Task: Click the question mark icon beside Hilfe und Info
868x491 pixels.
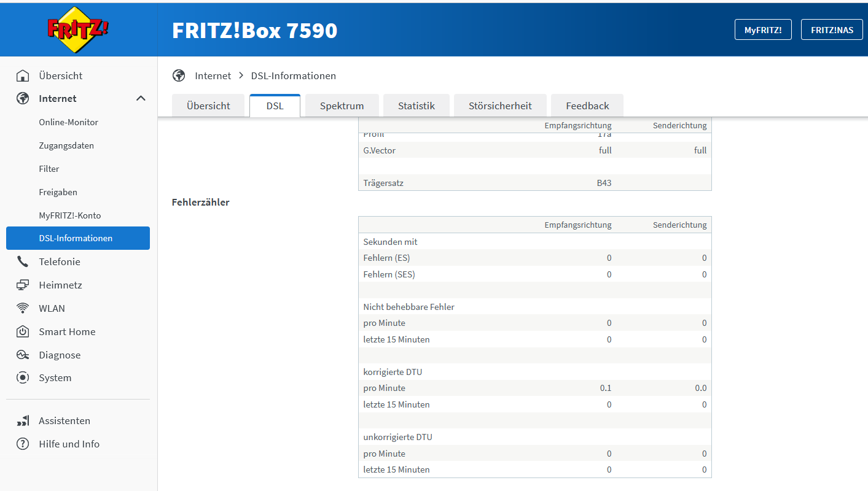Action: (23, 444)
